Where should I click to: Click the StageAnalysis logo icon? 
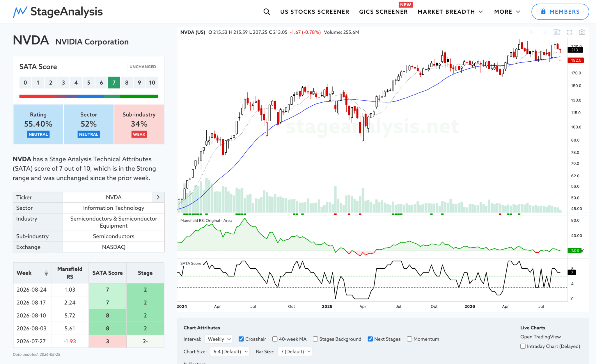(x=20, y=12)
